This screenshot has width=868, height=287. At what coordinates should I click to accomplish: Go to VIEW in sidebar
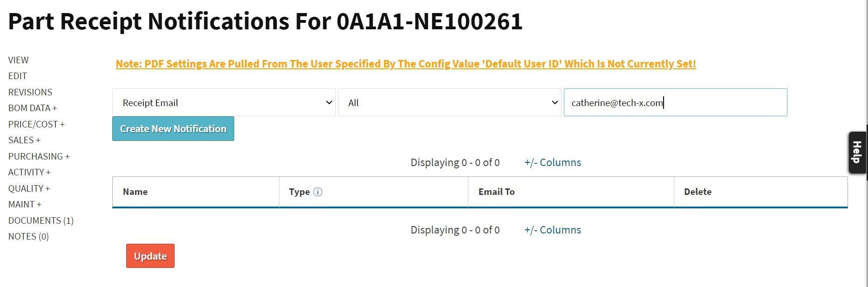[19, 60]
